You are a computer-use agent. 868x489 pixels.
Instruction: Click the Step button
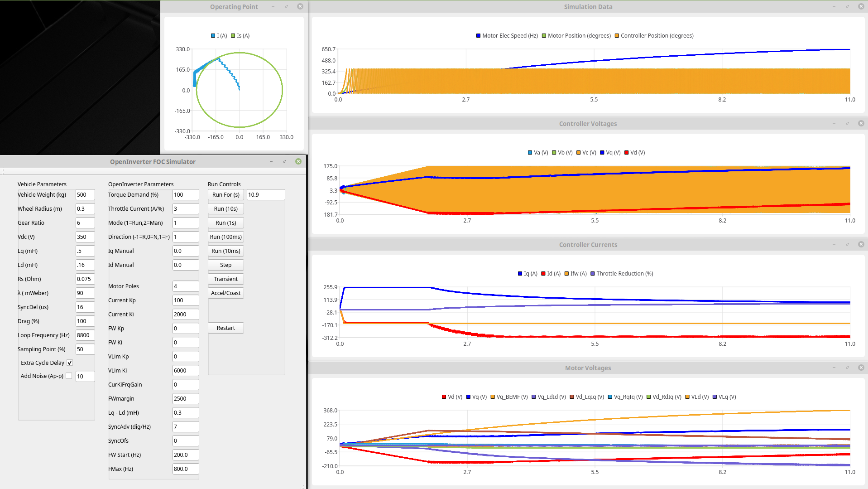pyautogui.click(x=225, y=265)
